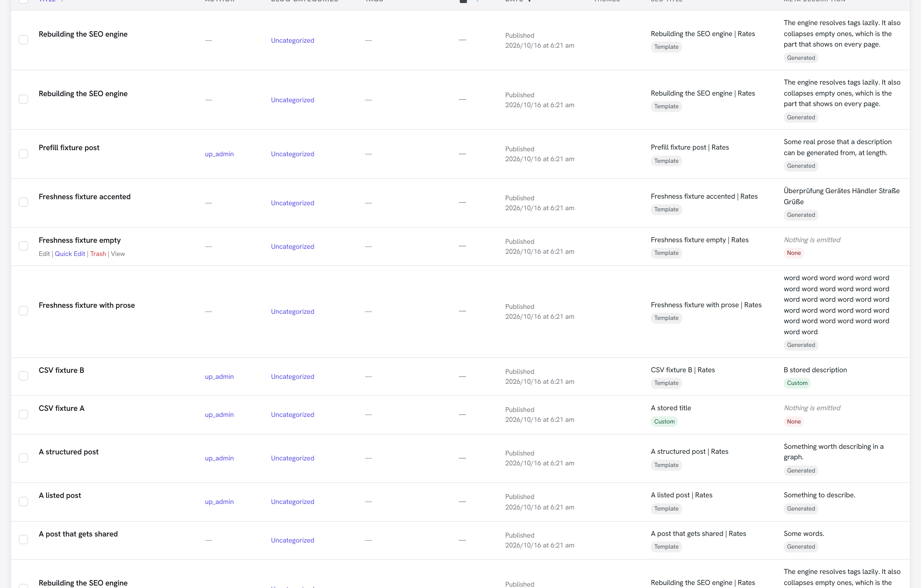
Task: Open Uncategorized in A post that gets shared row
Action: 293,540
